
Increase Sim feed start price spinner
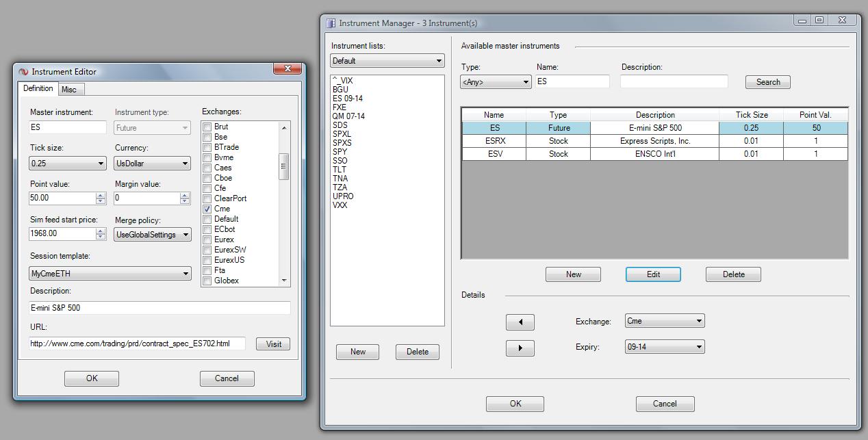(101, 231)
